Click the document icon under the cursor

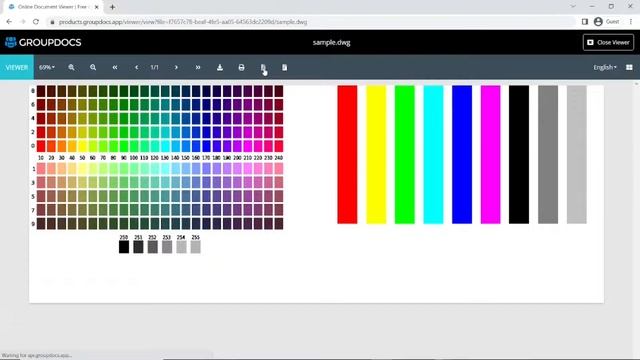pyautogui.click(x=263, y=67)
